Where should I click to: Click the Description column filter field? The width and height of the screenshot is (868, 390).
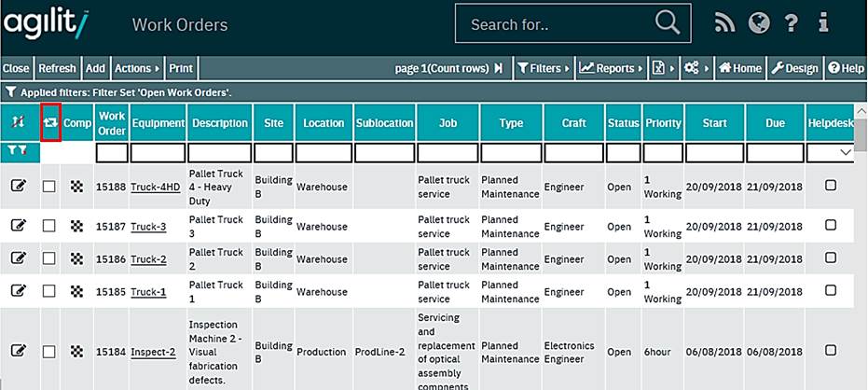point(220,152)
